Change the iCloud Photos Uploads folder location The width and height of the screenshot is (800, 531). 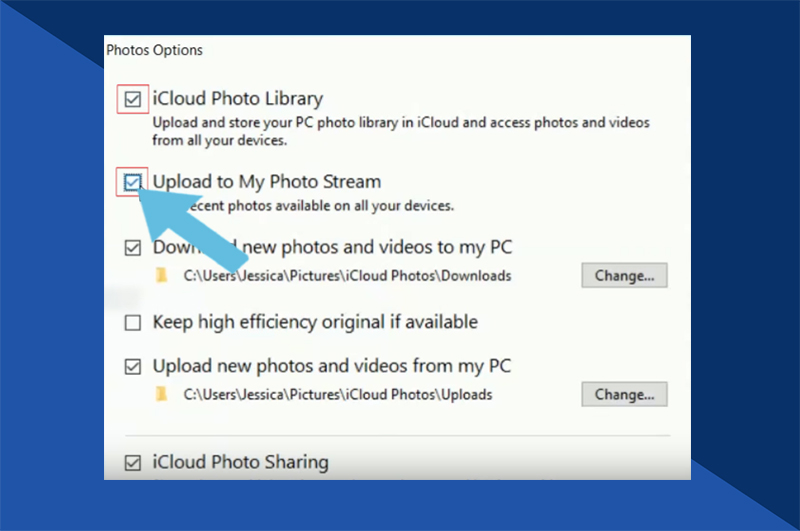624,394
